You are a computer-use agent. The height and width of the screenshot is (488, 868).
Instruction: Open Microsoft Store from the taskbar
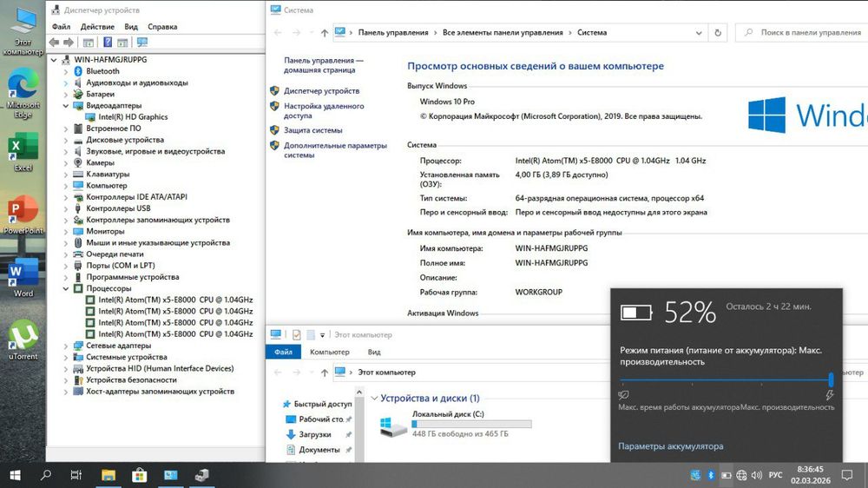point(140,475)
